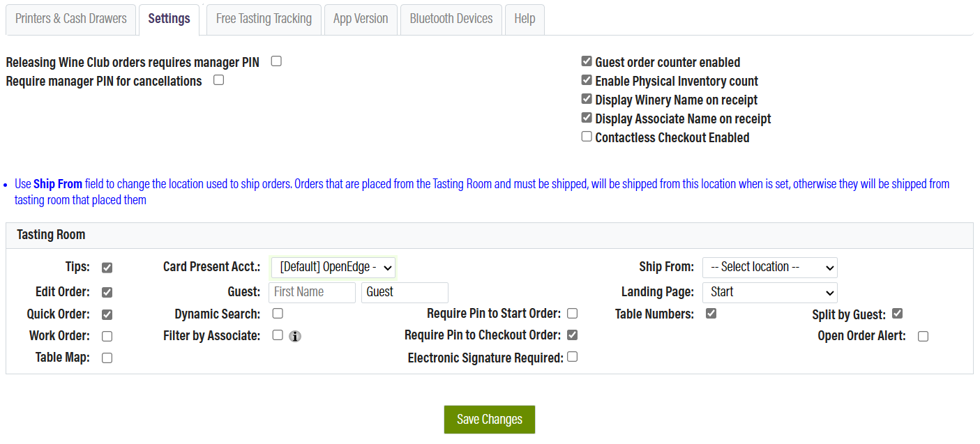This screenshot has height=444, width=980.
Task: Click the Save Changes button
Action: point(489,419)
